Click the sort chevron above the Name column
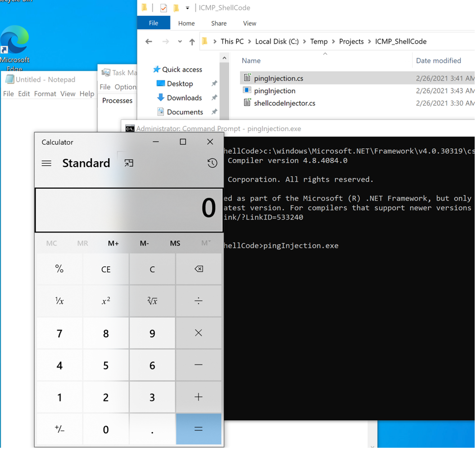 coord(325,54)
